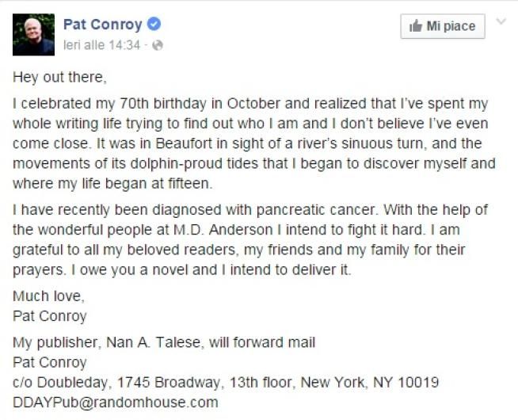Like the page with Mi piace button
The height and width of the screenshot is (420, 518).
pos(443,26)
